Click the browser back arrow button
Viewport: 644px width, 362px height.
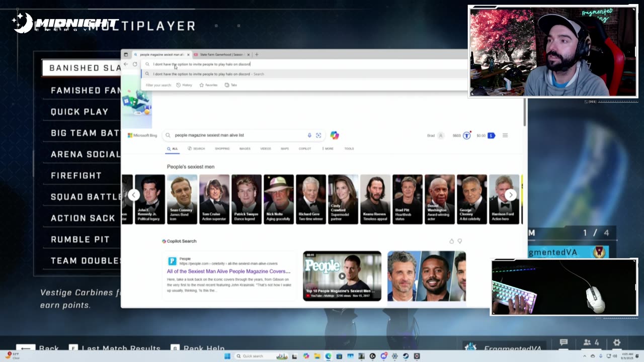(126, 64)
